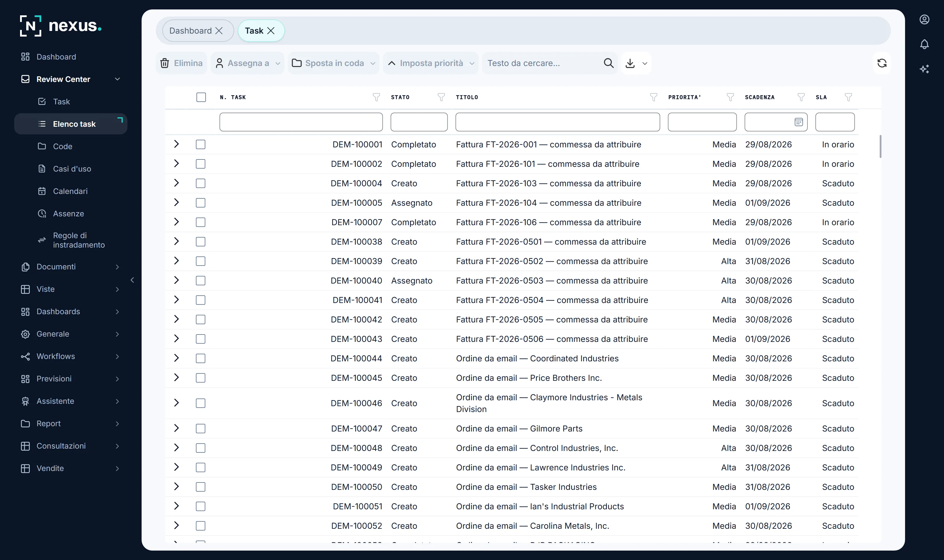Image resolution: width=944 pixels, height=560 pixels.
Task: Open the export options arrow
Action: click(645, 63)
